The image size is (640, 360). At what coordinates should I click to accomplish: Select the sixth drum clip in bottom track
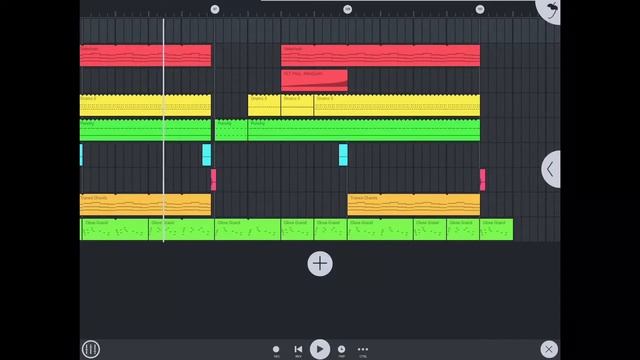pos(380,229)
